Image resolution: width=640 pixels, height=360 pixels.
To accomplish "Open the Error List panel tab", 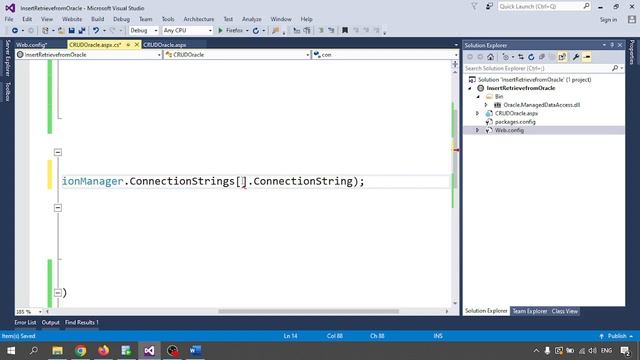I will 25,322.
